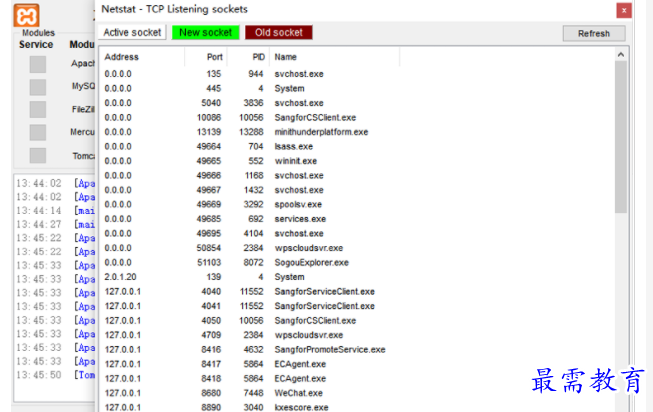Click the XAMPP logo icon

[26, 15]
